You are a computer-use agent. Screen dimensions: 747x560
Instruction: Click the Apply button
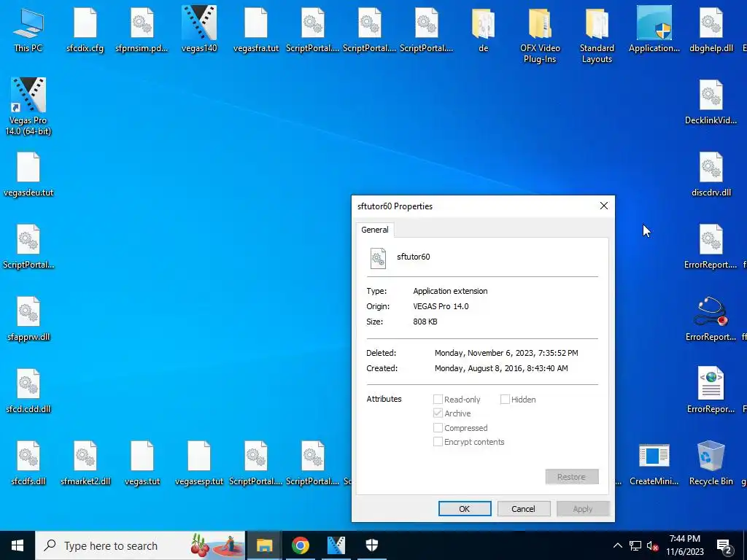click(x=582, y=508)
